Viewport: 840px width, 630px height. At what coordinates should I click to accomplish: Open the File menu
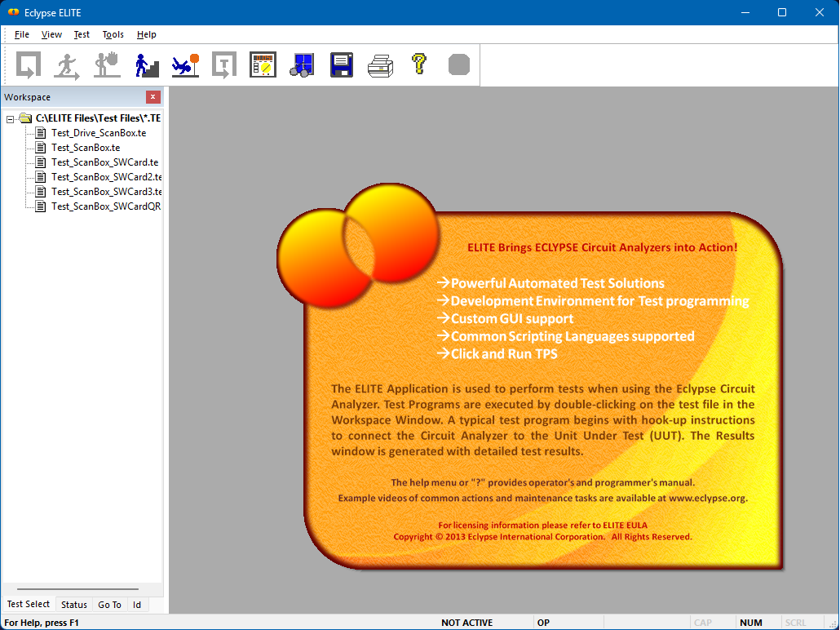click(21, 34)
